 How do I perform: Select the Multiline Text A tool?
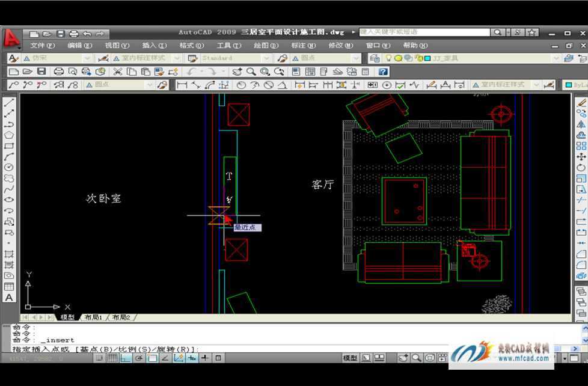(x=9, y=298)
